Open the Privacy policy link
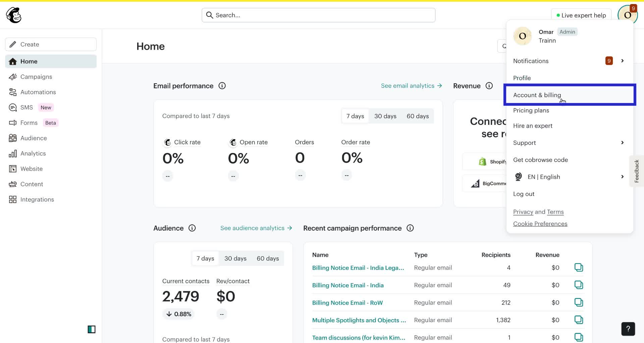The height and width of the screenshot is (343, 644). (x=523, y=212)
